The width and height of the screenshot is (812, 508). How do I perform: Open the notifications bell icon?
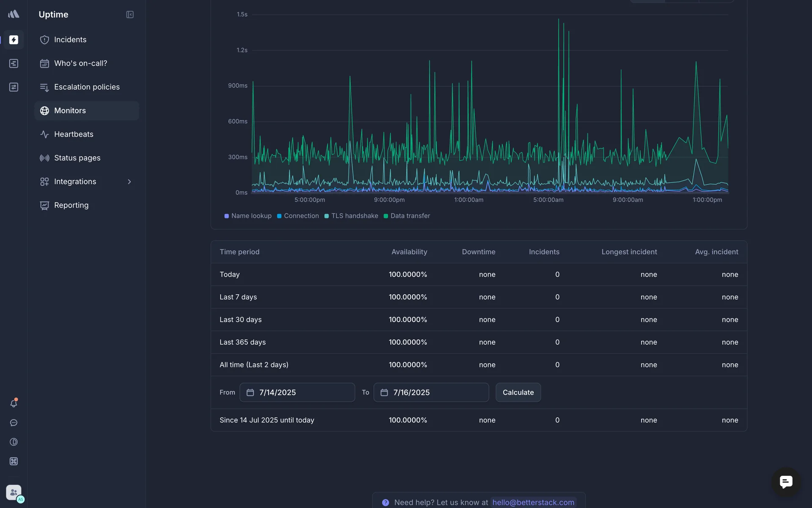coord(14,403)
